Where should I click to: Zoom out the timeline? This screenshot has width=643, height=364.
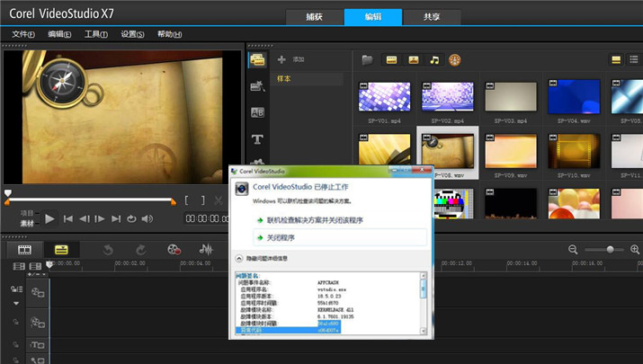pyautogui.click(x=573, y=249)
